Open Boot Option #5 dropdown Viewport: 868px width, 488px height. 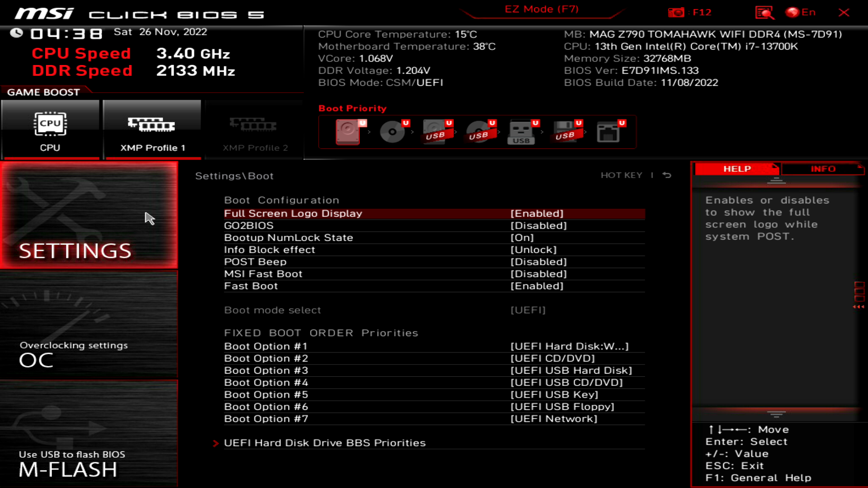434,394
